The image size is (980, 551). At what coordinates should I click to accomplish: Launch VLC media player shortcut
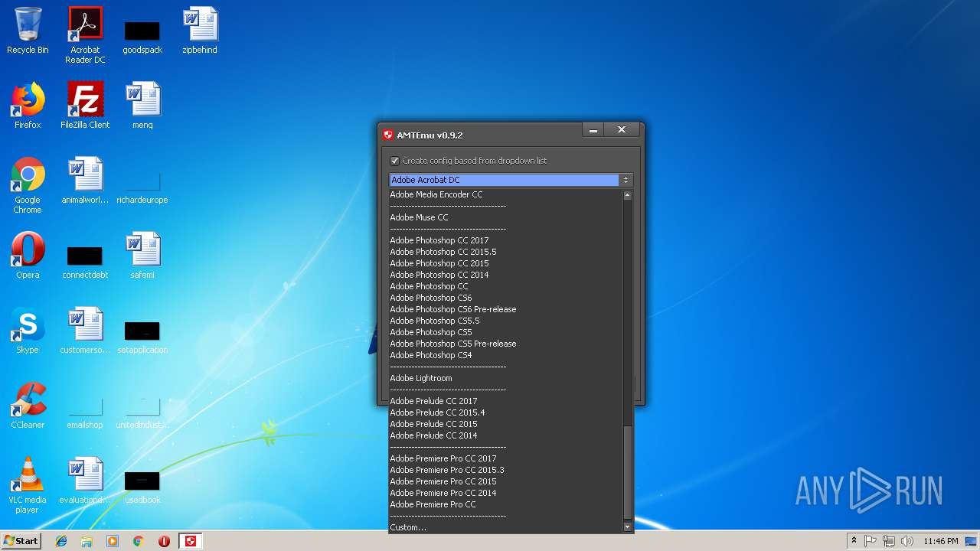[x=28, y=485]
